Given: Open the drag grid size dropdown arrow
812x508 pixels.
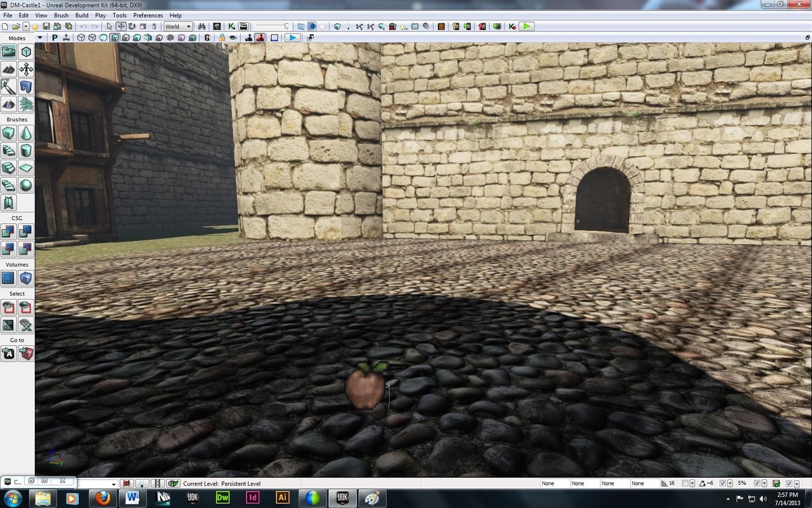Looking at the screenshot, I should pyautogui.click(x=693, y=484).
